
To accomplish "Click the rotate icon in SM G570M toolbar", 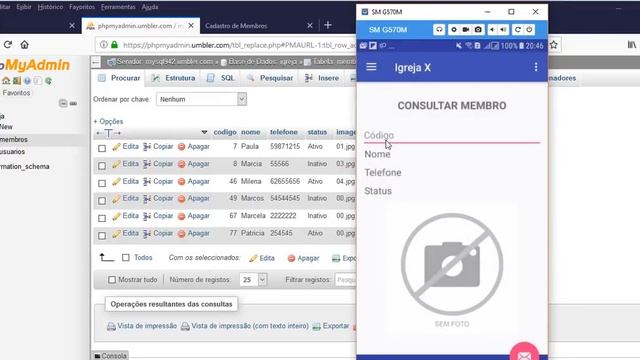I will click(x=518, y=30).
